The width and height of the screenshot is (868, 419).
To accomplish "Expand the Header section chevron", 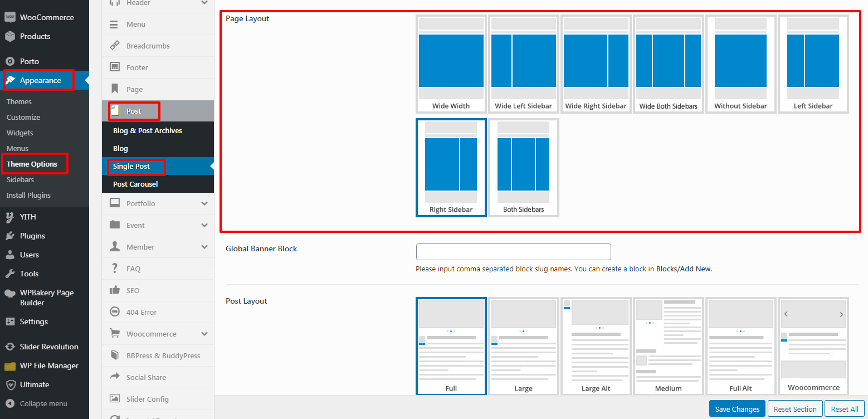I will (x=204, y=3).
